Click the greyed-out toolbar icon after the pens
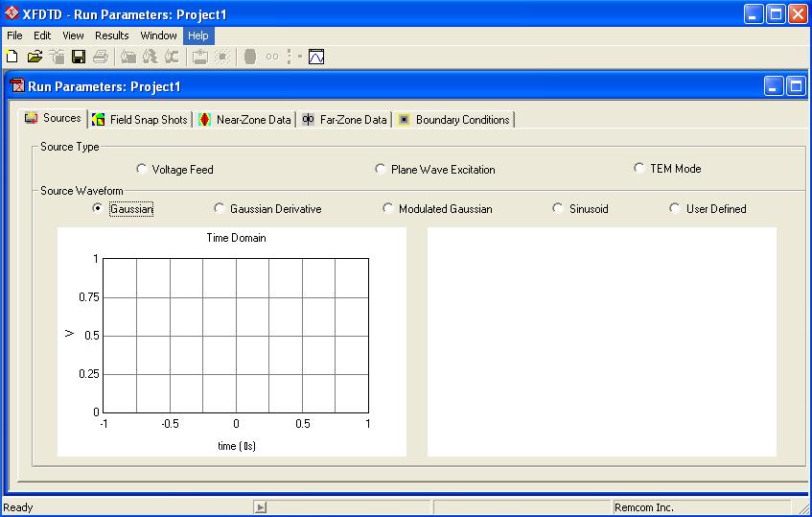 click(x=200, y=56)
